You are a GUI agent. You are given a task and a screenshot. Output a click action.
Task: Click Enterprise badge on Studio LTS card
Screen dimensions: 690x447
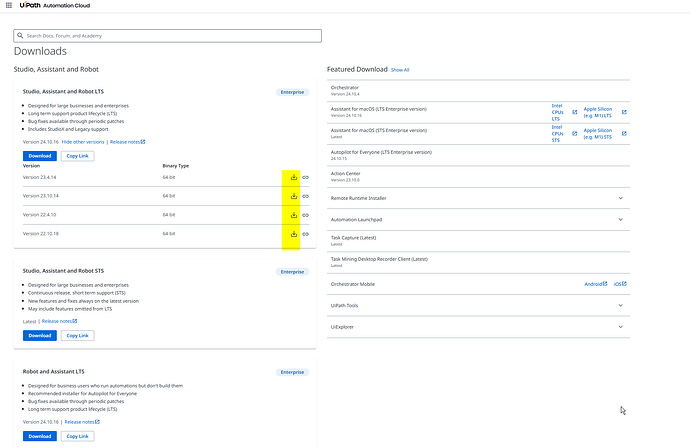coord(293,92)
